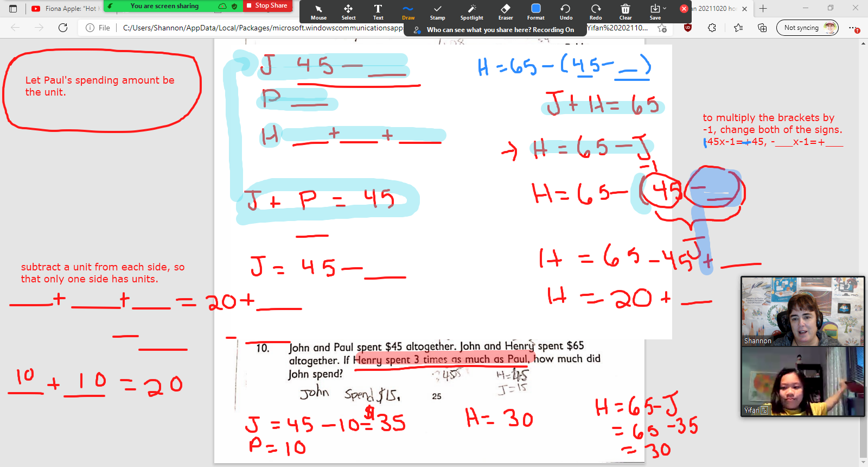Pick the Draw annotation tool
This screenshot has height=467, width=868.
(x=408, y=11)
